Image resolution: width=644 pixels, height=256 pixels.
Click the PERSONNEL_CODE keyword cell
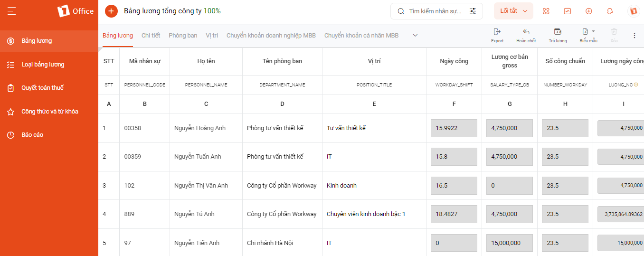(145, 85)
